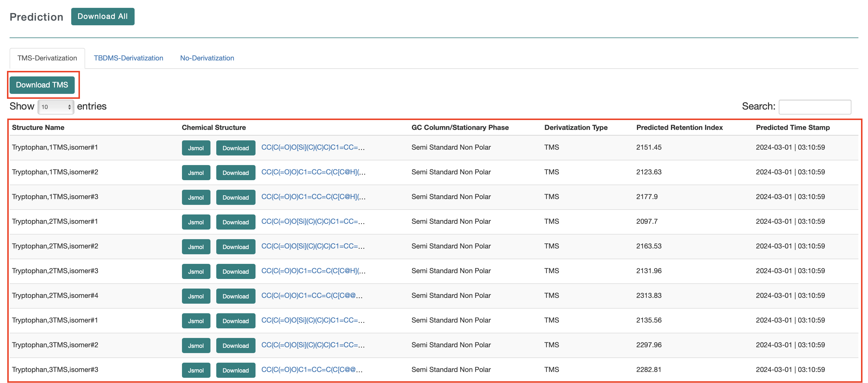Click the Derivatization Type column header
Viewport: 868px width, 383px height.
[576, 127]
